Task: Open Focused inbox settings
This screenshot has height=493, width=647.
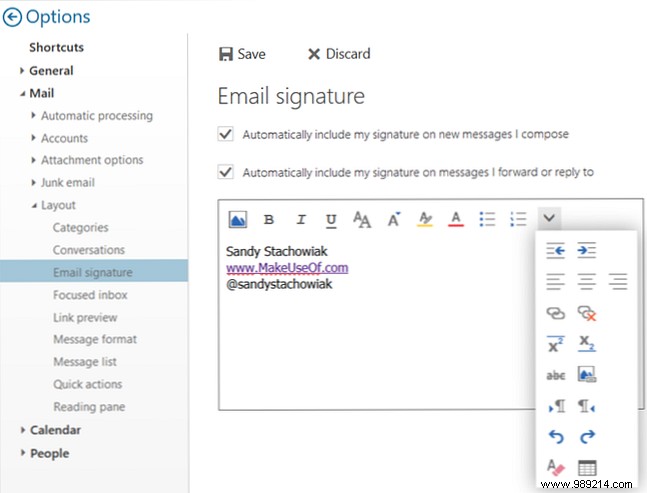Action: coord(90,295)
